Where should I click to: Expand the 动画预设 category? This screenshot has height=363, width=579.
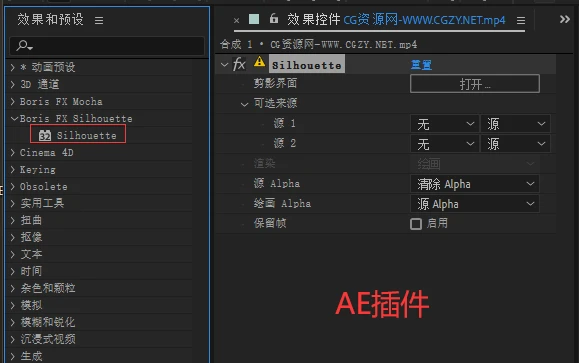point(13,67)
